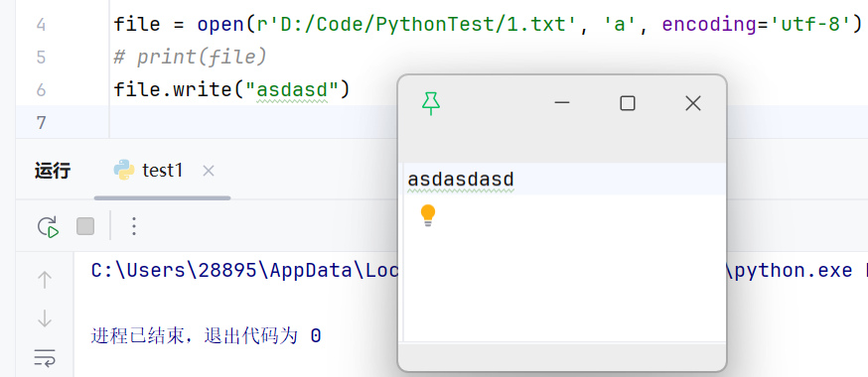Maximize the floating preview window
This screenshot has height=377, width=868.
(628, 103)
